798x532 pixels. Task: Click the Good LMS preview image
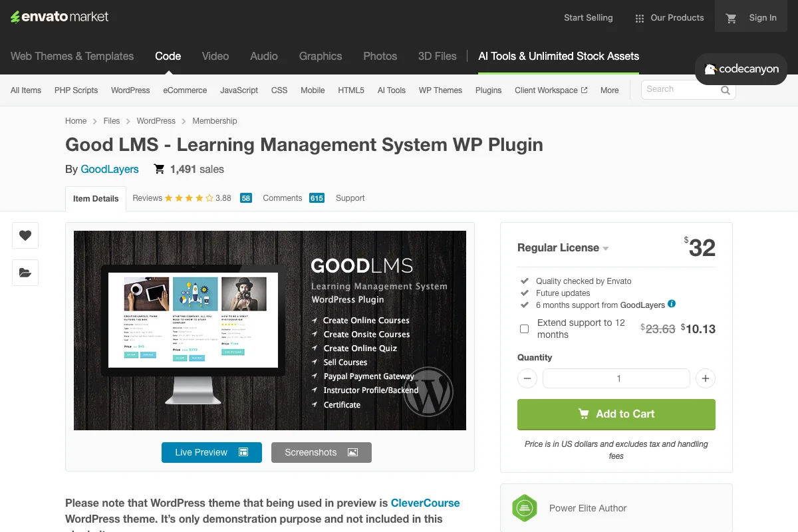pos(270,331)
